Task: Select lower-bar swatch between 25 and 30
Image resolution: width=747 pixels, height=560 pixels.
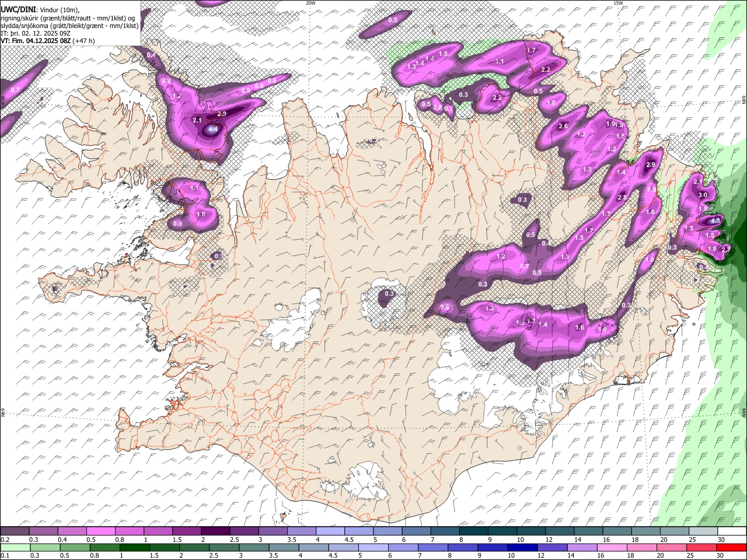Action: tap(701, 548)
